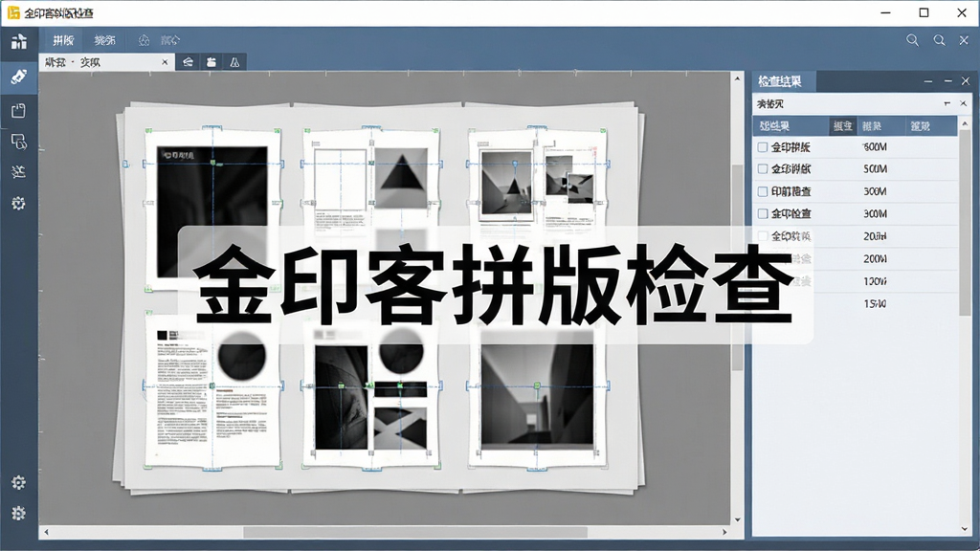The image size is (980, 551).
Task: Click the horizontal scrollbar right arrow
Action: tap(724, 532)
